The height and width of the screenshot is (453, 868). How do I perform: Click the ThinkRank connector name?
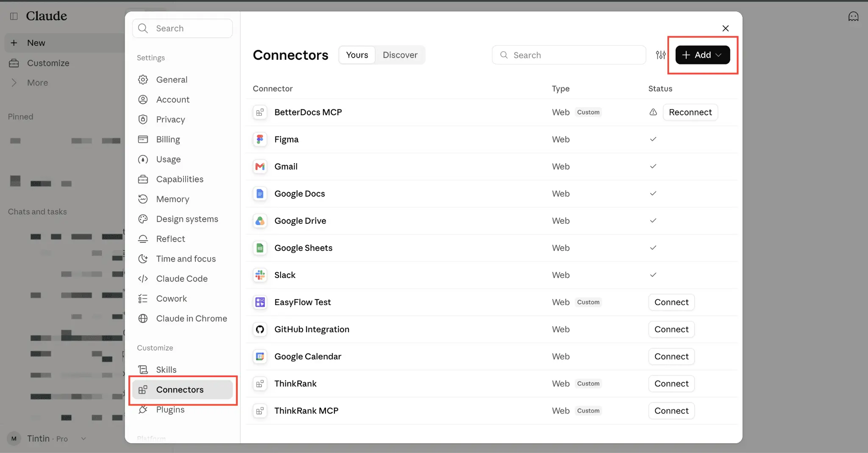click(x=295, y=384)
